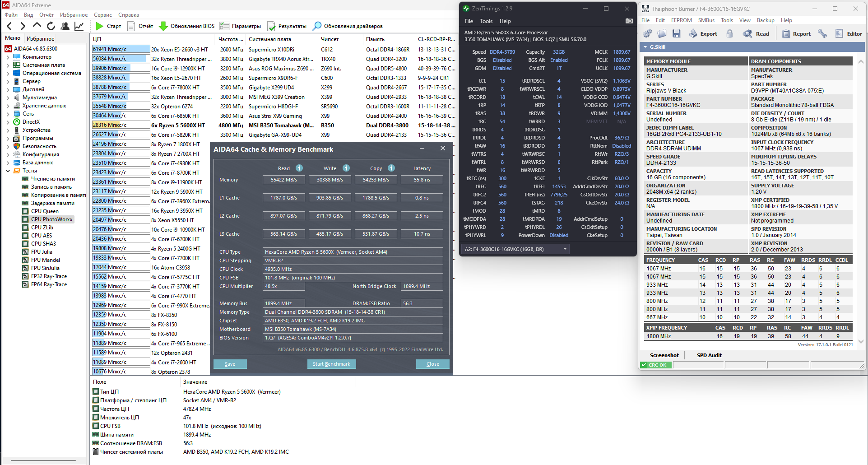
Task: Start the benchmark with the green Старт button
Action: (x=108, y=26)
